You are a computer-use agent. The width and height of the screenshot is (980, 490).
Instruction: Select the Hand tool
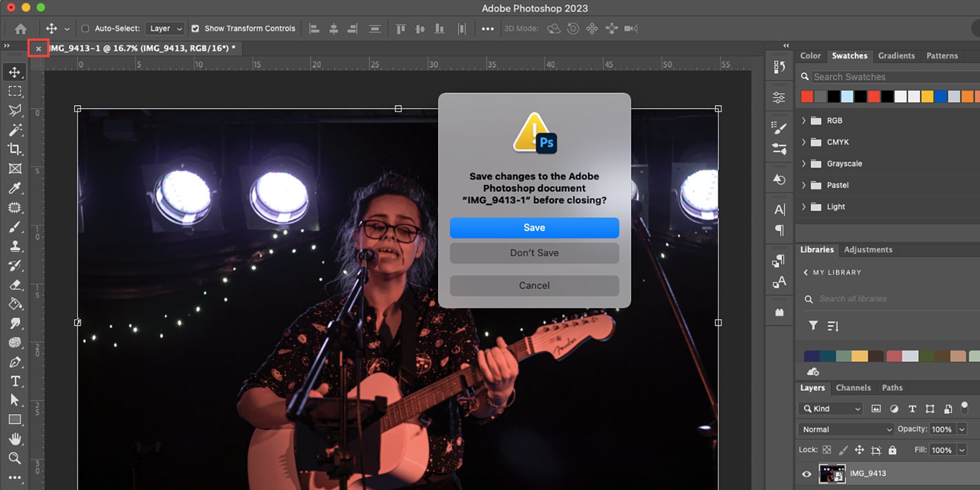pyautogui.click(x=15, y=439)
